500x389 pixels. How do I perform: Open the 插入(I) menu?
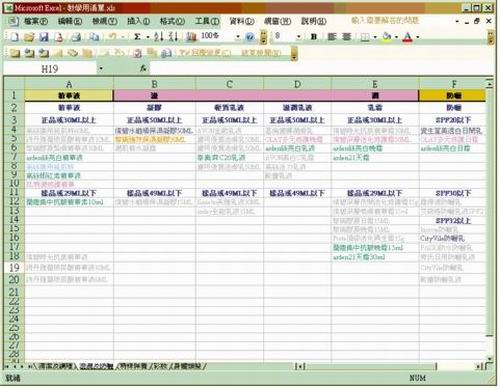139,21
